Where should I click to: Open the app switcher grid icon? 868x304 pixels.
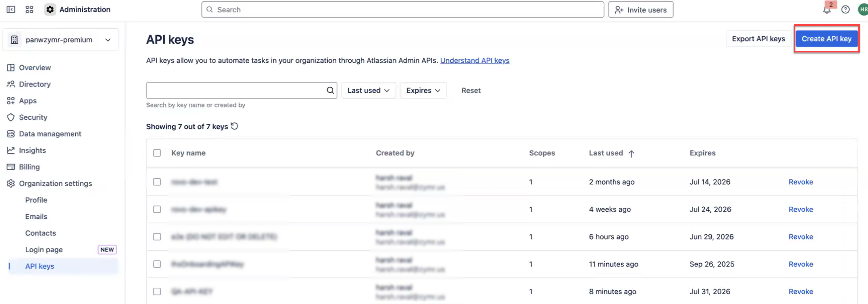click(x=29, y=9)
